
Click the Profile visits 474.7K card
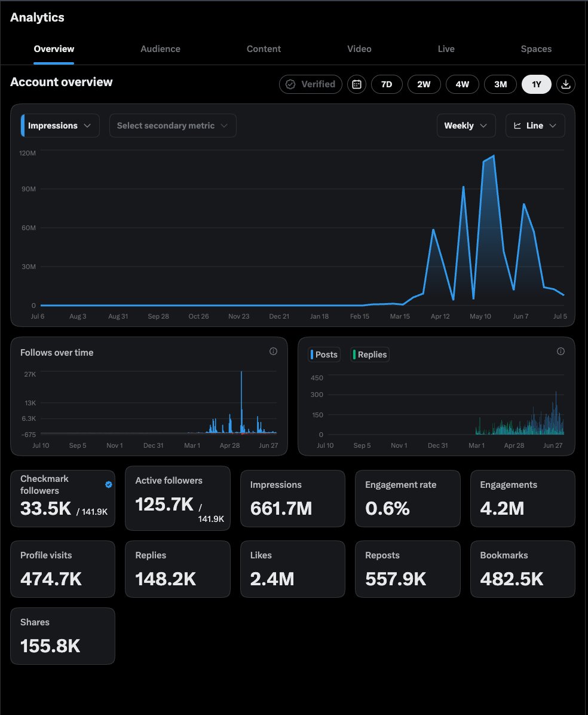(x=63, y=569)
